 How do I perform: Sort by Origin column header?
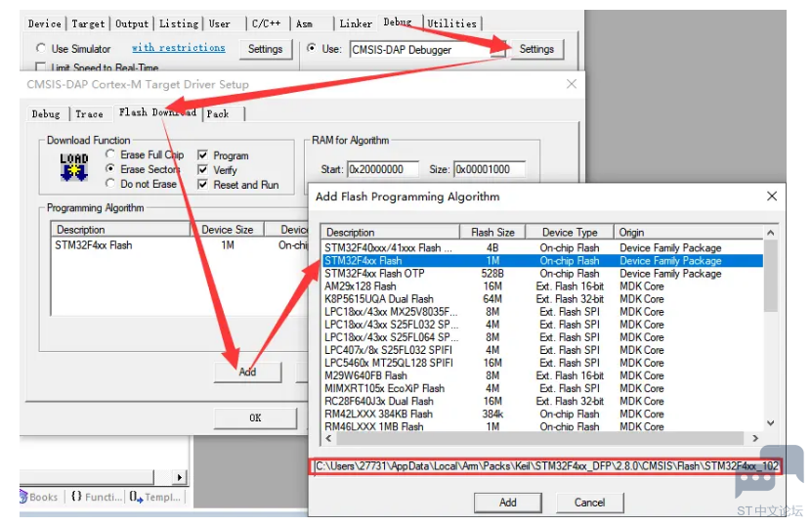pos(689,232)
